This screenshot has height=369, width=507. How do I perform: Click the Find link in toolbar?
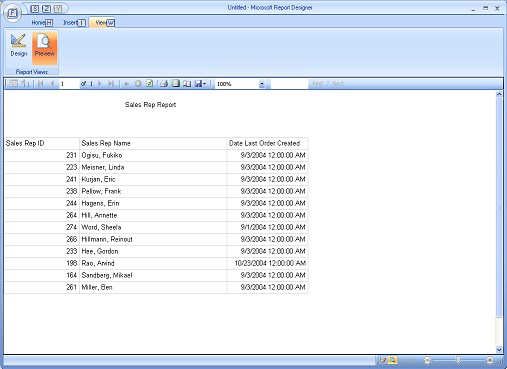[x=317, y=84]
